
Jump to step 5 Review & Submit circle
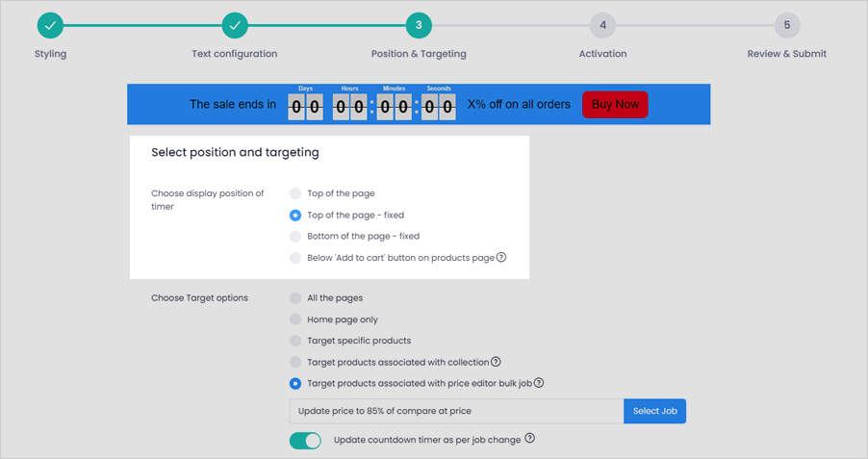(786, 25)
